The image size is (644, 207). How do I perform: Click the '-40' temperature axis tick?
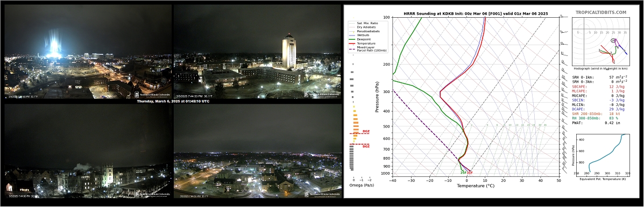point(393,180)
